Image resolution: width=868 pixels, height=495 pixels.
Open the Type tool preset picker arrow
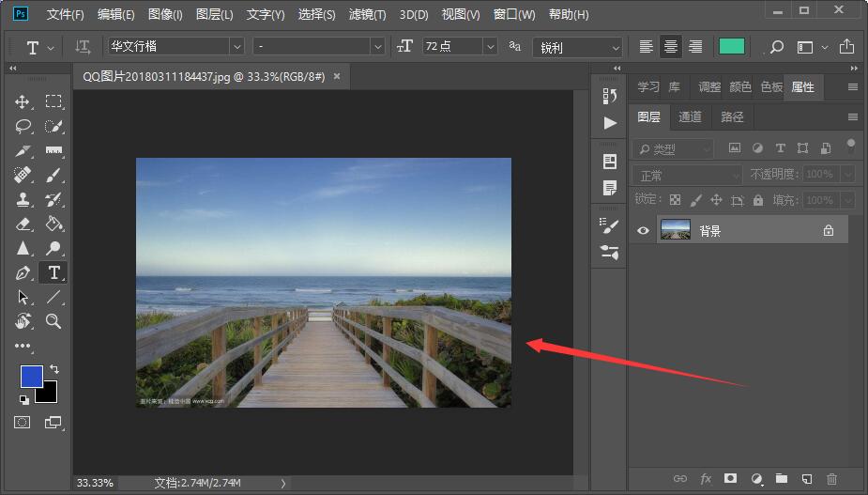pyautogui.click(x=51, y=48)
